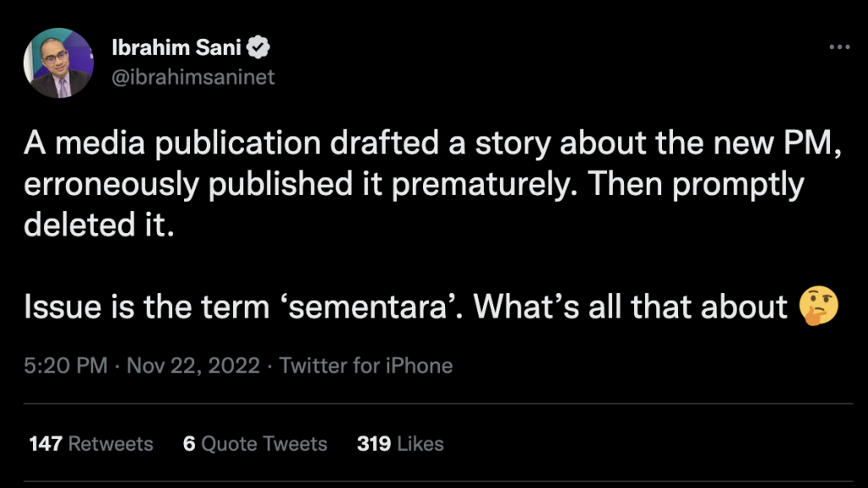
Task: Open Ibrahim Sani's profile photo
Action: [58, 64]
